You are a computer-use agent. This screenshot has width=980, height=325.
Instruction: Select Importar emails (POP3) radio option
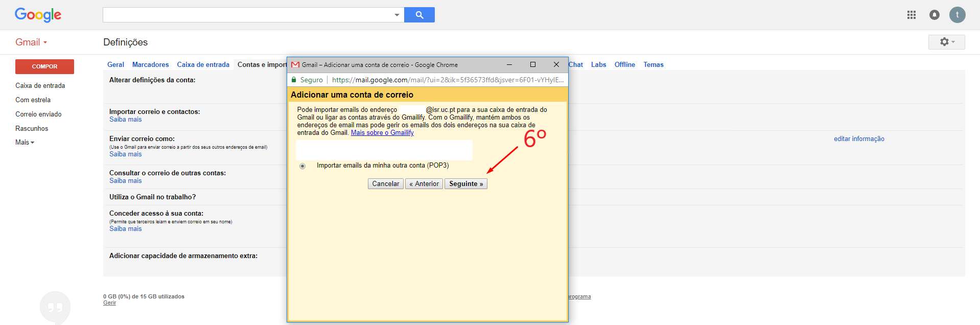click(302, 166)
